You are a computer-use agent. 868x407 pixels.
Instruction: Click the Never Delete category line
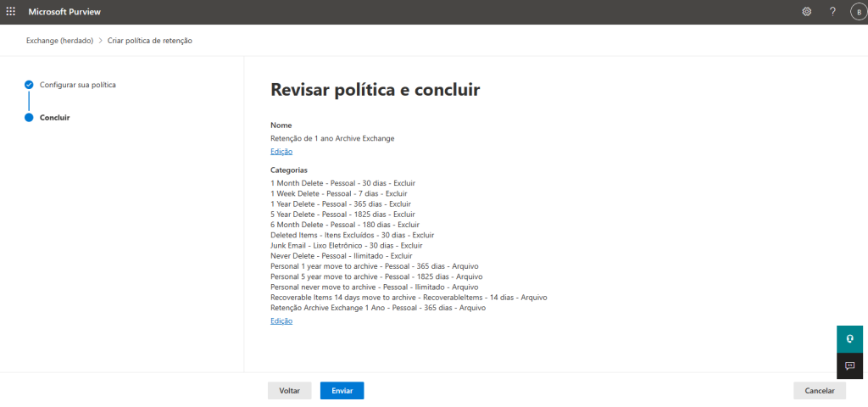[x=341, y=255]
